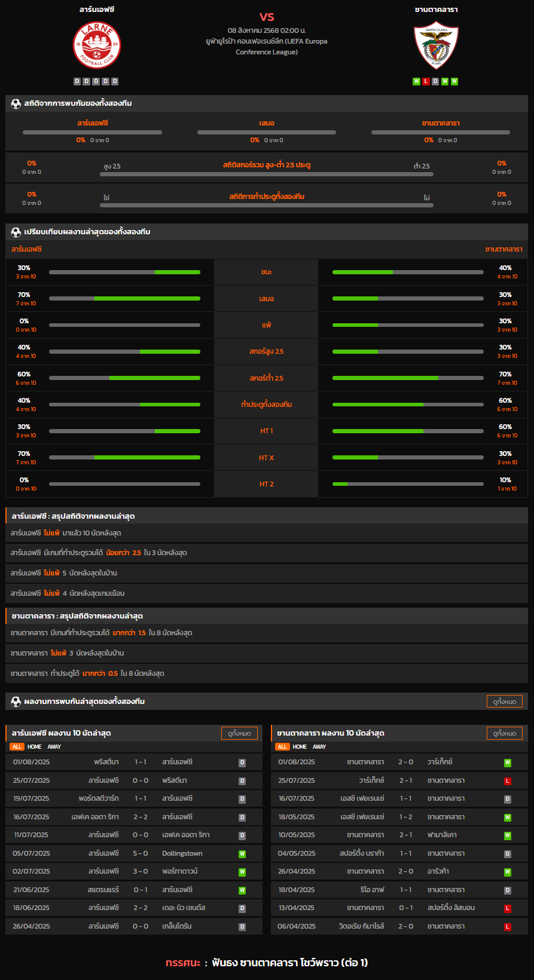Click score 0 - 1 in 13/04/2025 Santa Clara row

[x=406, y=908]
